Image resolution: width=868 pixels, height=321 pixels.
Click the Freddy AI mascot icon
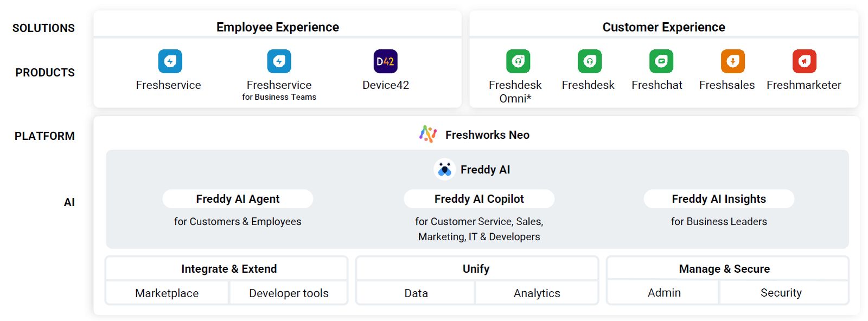coord(444,169)
